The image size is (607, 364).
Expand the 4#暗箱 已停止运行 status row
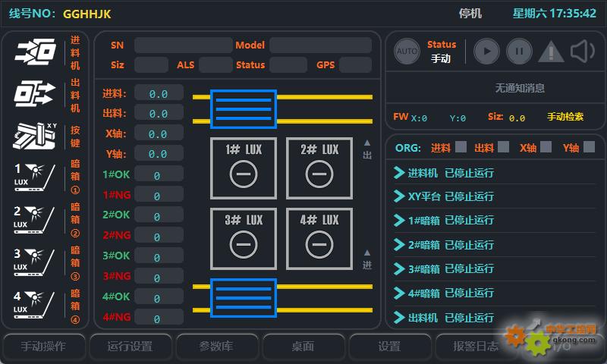point(495,293)
